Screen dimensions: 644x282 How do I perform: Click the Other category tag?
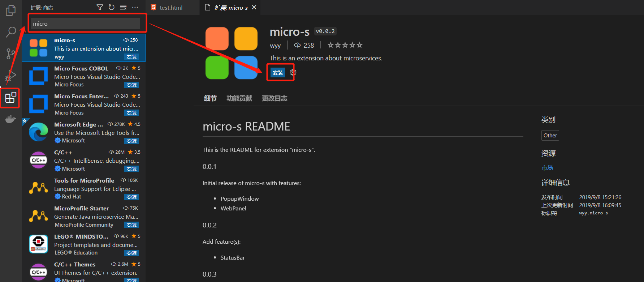[550, 136]
